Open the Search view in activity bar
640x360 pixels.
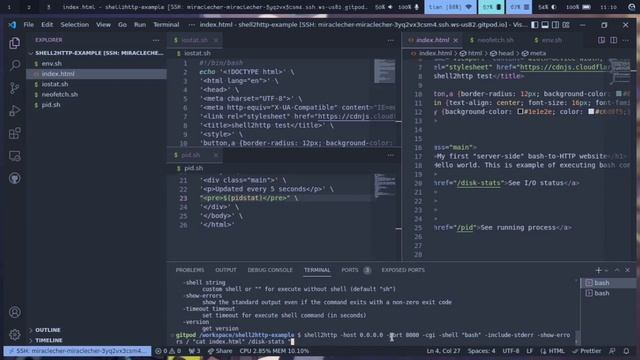15,65
